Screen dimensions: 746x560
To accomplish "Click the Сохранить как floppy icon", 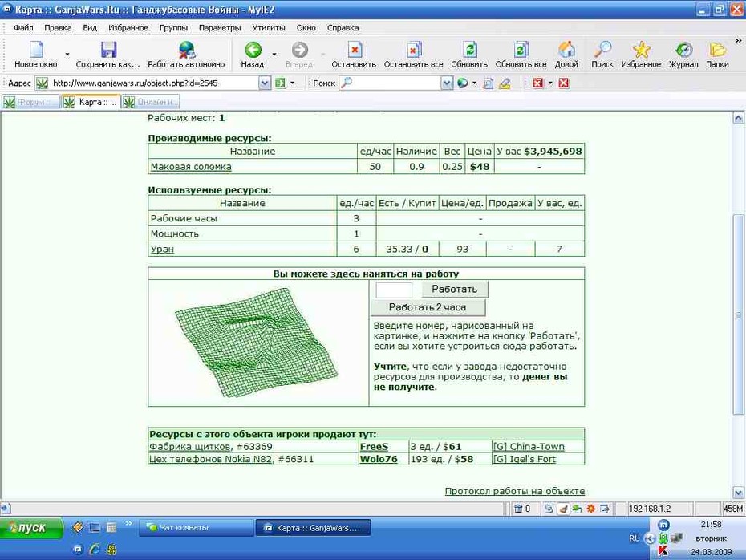I will (x=108, y=50).
